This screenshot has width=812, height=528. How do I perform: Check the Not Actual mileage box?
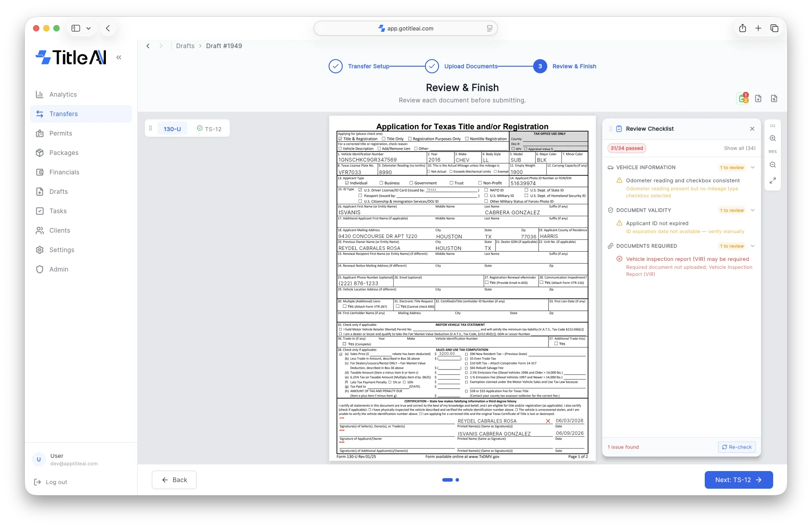tap(429, 171)
